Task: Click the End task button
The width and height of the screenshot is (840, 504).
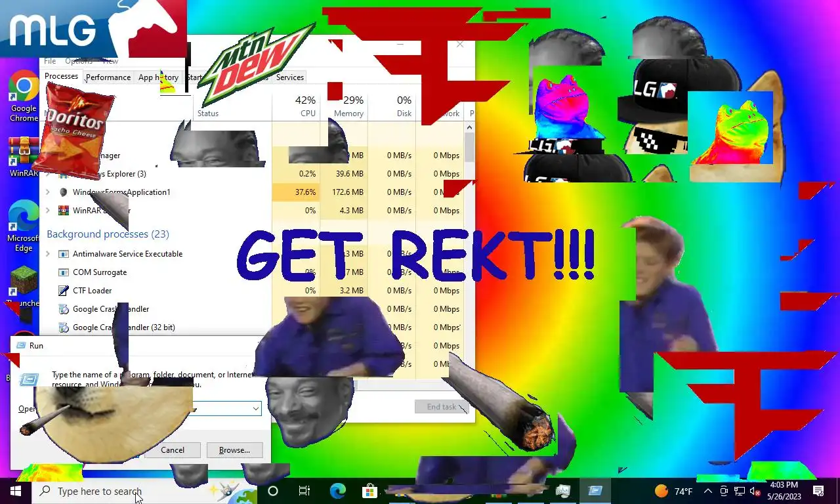Action: (441, 407)
